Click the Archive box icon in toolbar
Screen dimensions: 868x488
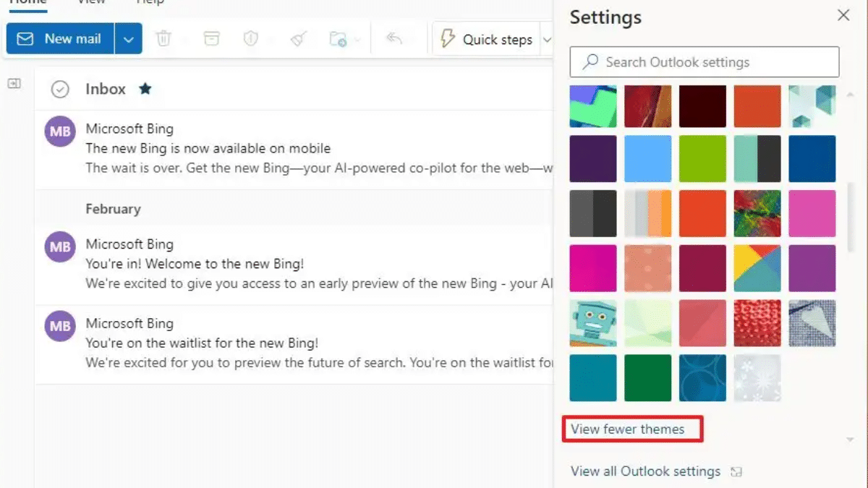(211, 39)
